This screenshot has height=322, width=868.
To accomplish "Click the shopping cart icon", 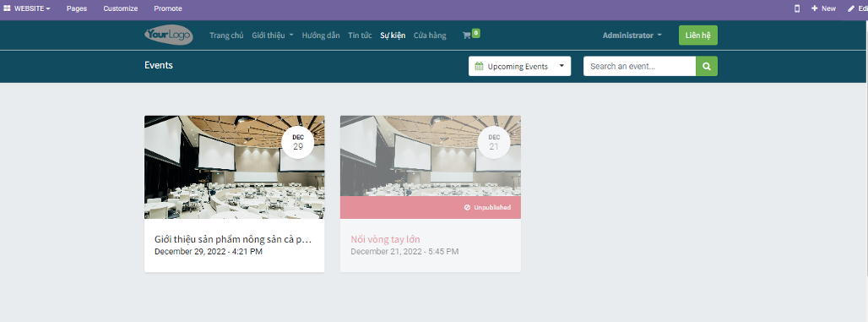I will (x=467, y=35).
